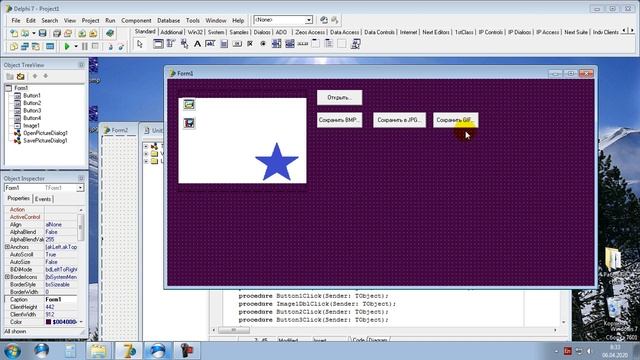
Task: Click the Color property purple swatch
Action: pyautogui.click(x=48, y=322)
